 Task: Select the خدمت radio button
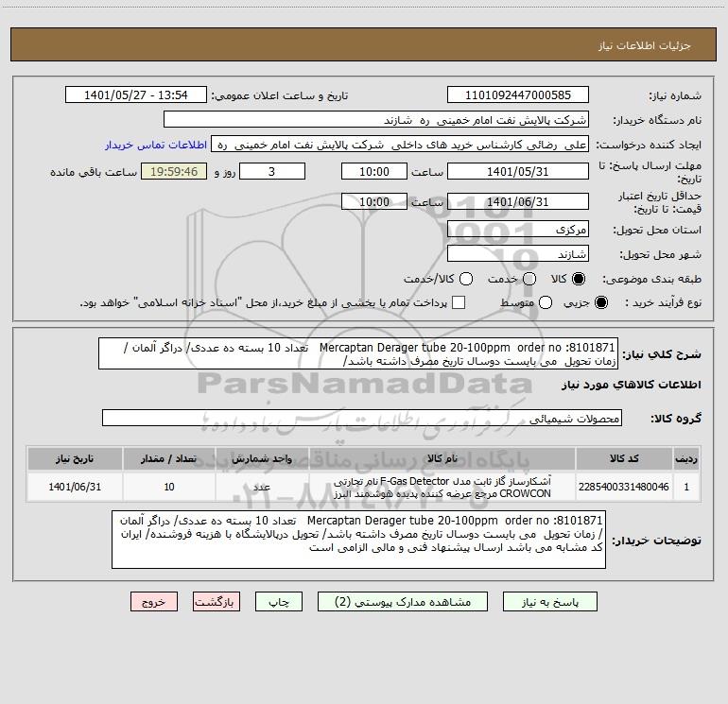pyautogui.click(x=529, y=279)
